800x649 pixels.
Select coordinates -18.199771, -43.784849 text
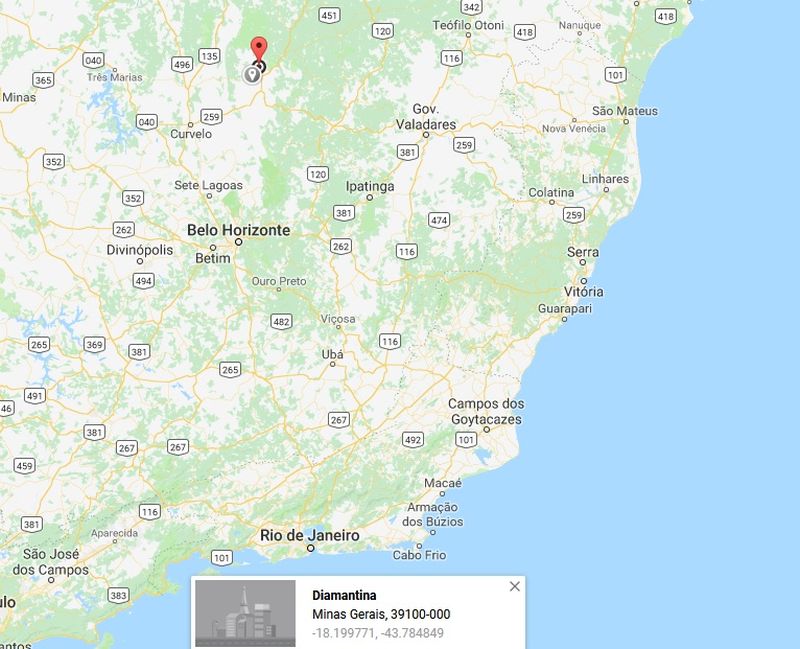[x=378, y=633]
